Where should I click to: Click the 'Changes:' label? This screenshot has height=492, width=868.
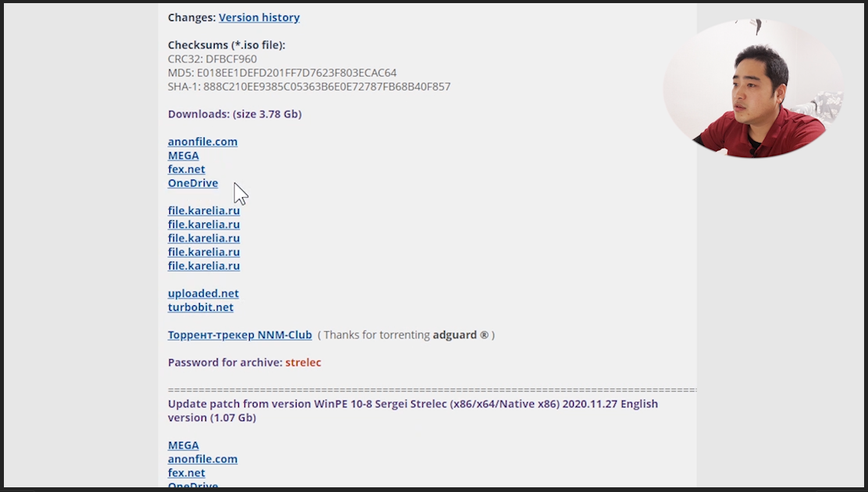(x=191, y=17)
